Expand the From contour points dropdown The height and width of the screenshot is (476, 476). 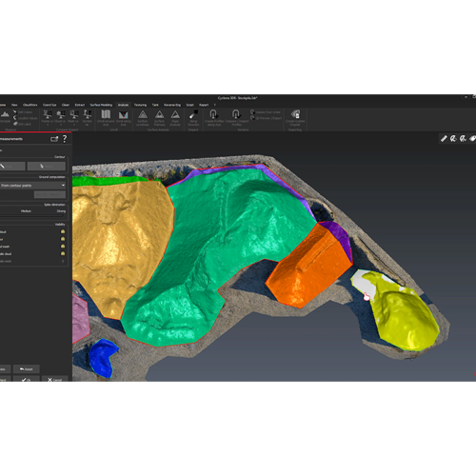coord(32,186)
